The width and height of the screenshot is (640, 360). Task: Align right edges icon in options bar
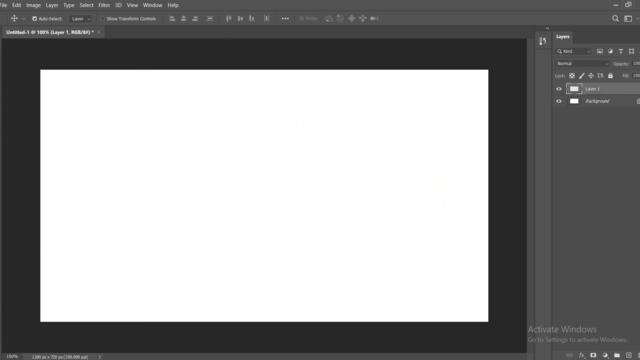click(195, 19)
